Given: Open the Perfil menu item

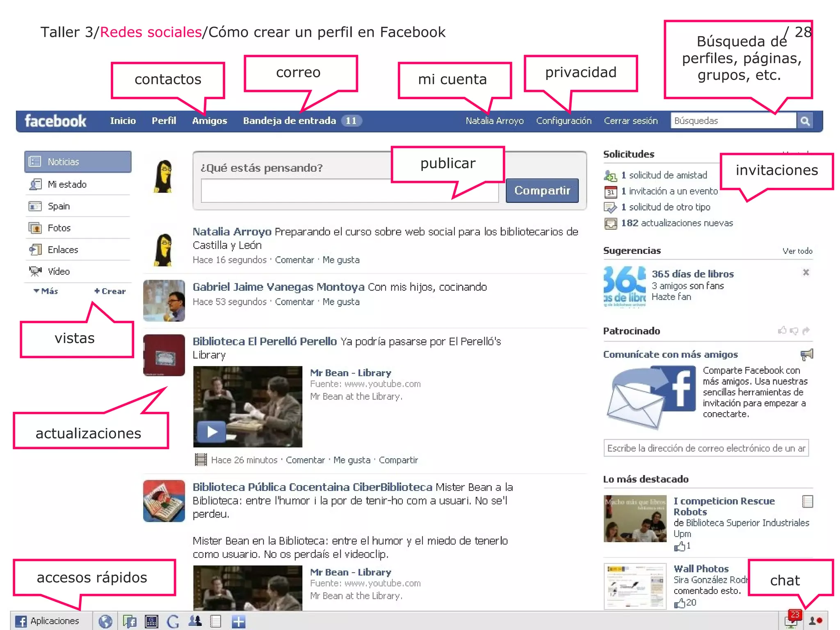Looking at the screenshot, I should point(164,121).
